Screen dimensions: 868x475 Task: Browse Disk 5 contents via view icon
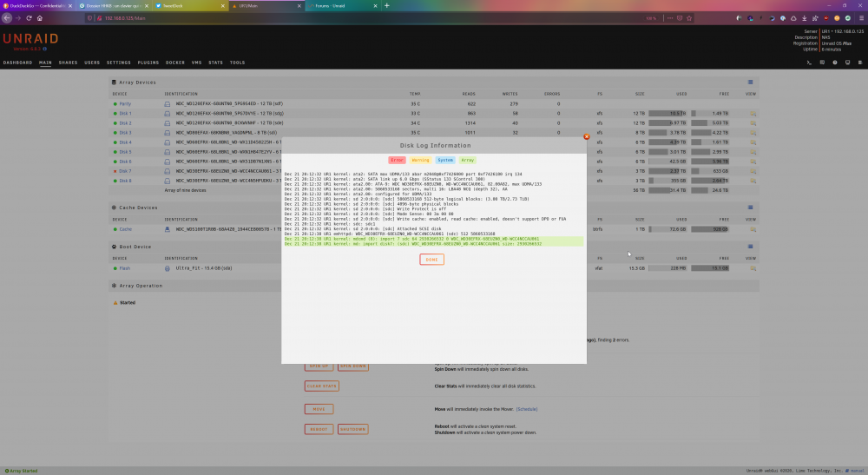point(753,152)
